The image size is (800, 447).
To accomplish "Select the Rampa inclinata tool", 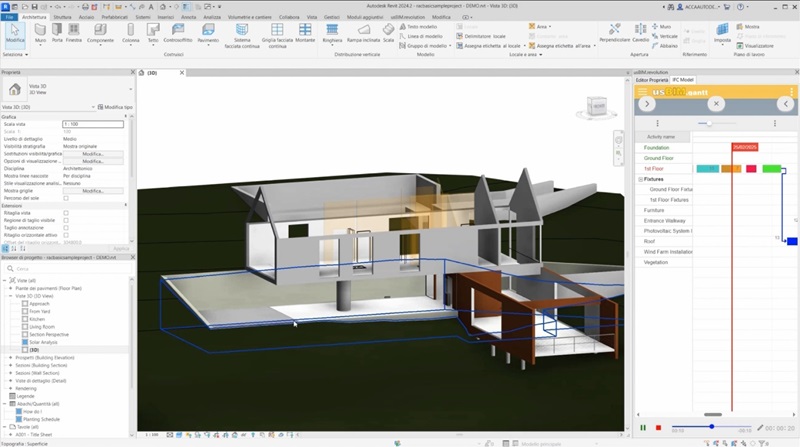I will [x=363, y=33].
